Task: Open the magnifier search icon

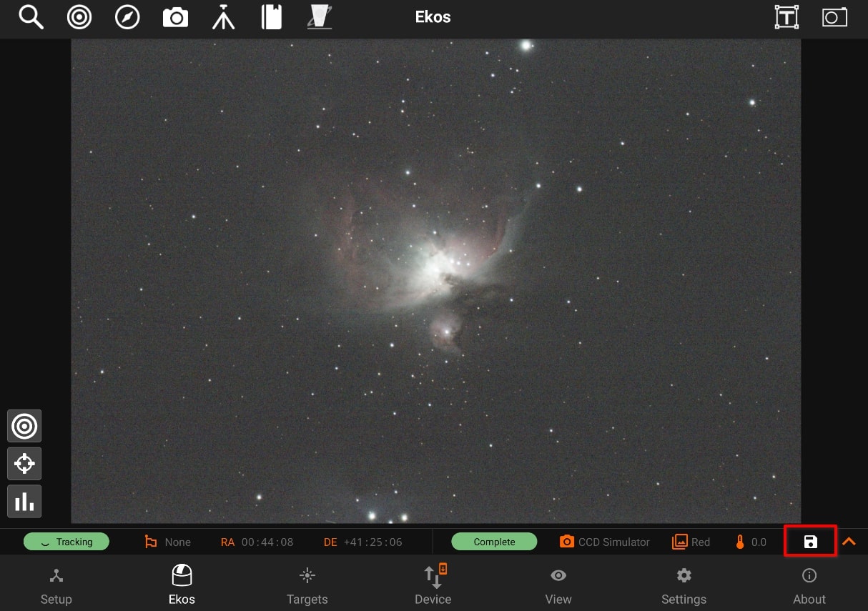Action: 31,17
